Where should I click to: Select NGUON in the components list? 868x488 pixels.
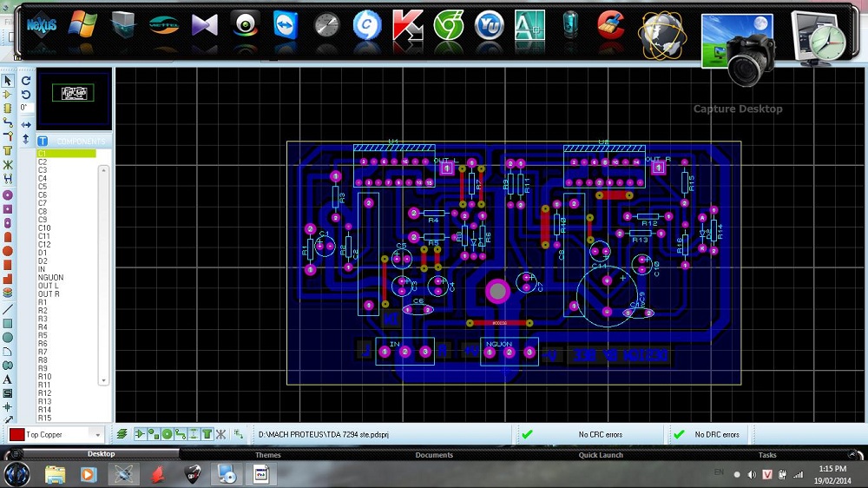[x=50, y=278]
